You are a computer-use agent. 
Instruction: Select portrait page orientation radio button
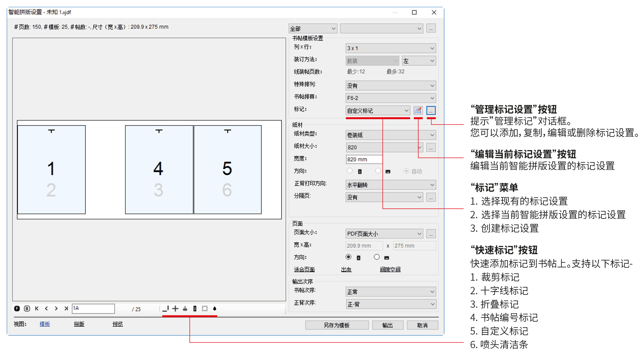pyautogui.click(x=348, y=257)
